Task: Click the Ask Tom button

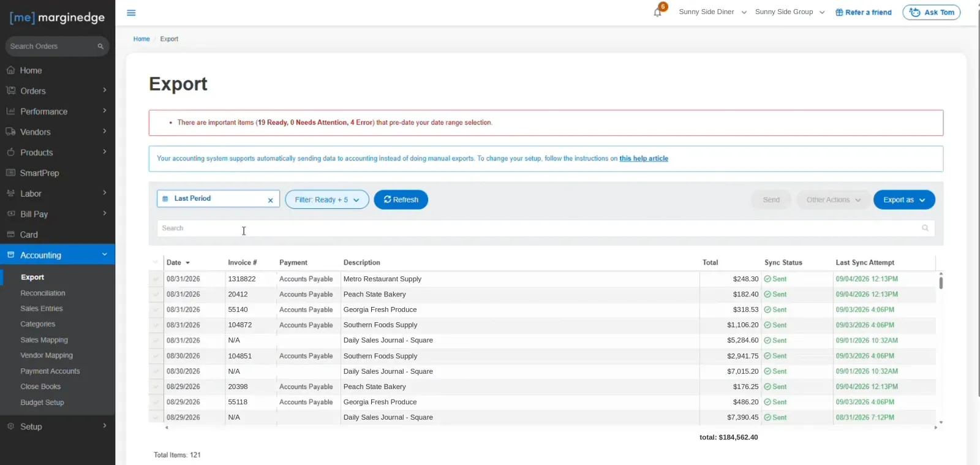Action: (x=932, y=12)
